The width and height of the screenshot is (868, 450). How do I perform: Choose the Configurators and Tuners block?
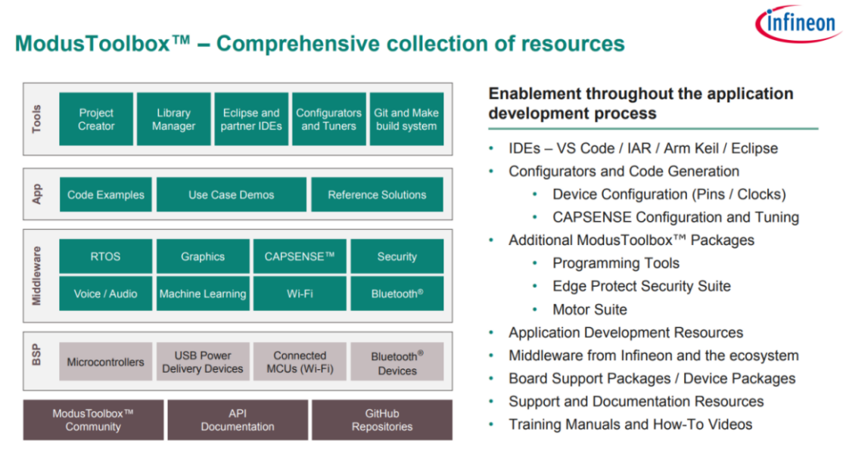(x=329, y=119)
